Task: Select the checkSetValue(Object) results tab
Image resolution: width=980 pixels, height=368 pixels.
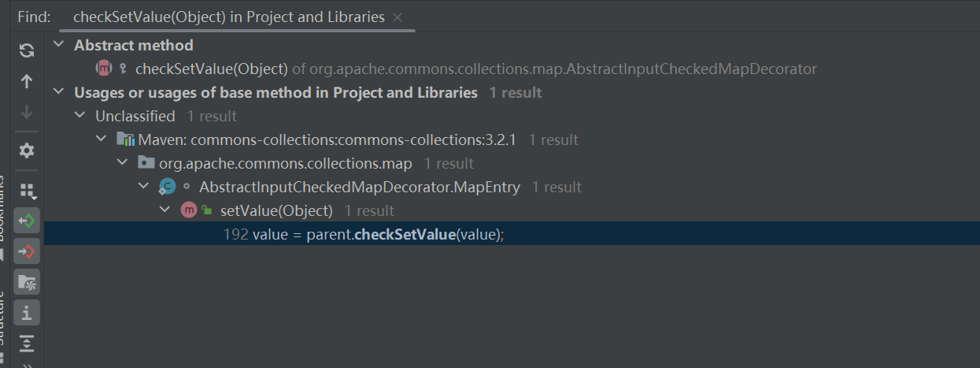Action: click(x=228, y=17)
